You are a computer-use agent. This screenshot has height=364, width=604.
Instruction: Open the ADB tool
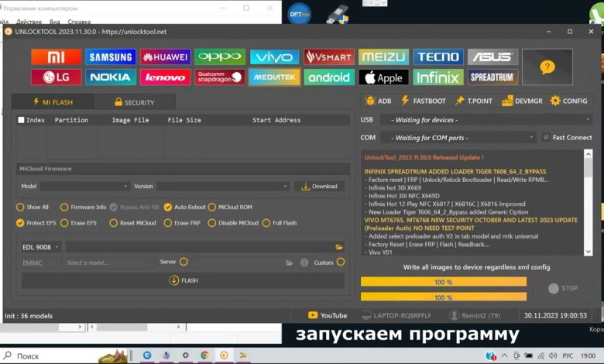point(378,101)
